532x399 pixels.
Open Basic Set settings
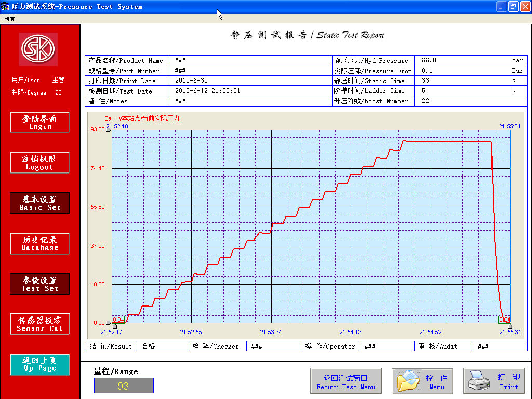coord(39,203)
